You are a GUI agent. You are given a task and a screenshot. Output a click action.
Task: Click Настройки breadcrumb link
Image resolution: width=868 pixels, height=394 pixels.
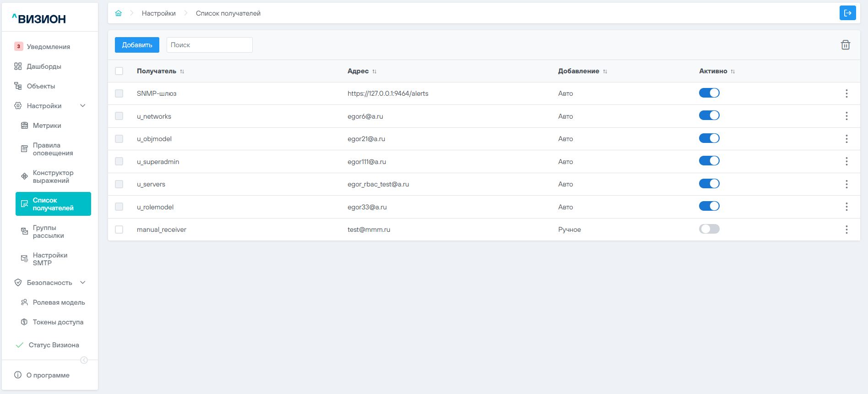(x=158, y=13)
